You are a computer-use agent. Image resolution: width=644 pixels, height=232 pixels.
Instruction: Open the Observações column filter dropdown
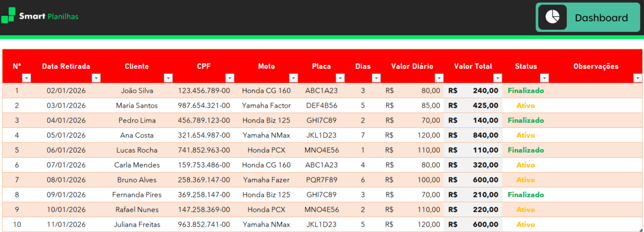coord(637,78)
